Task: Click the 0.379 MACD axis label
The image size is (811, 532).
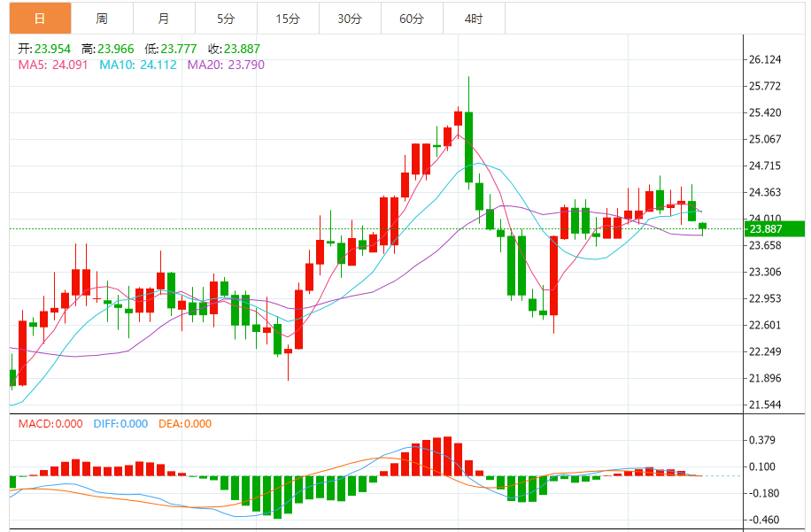Action: click(762, 440)
